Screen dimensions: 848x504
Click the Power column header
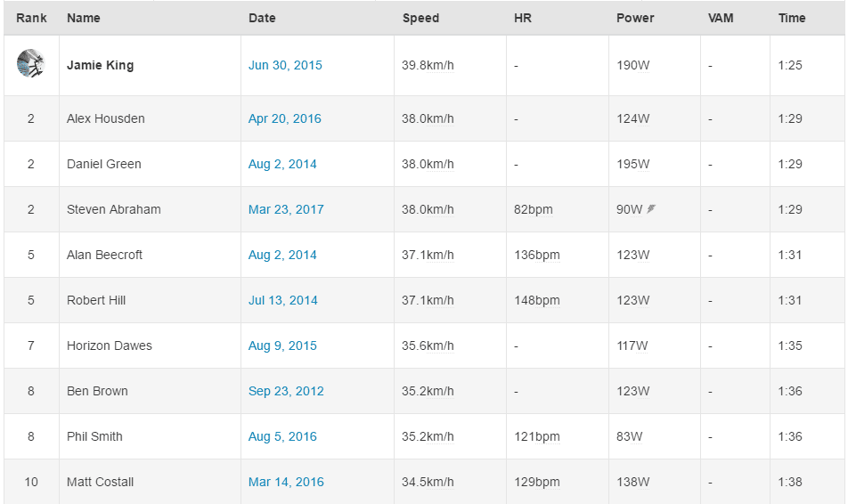click(x=635, y=19)
